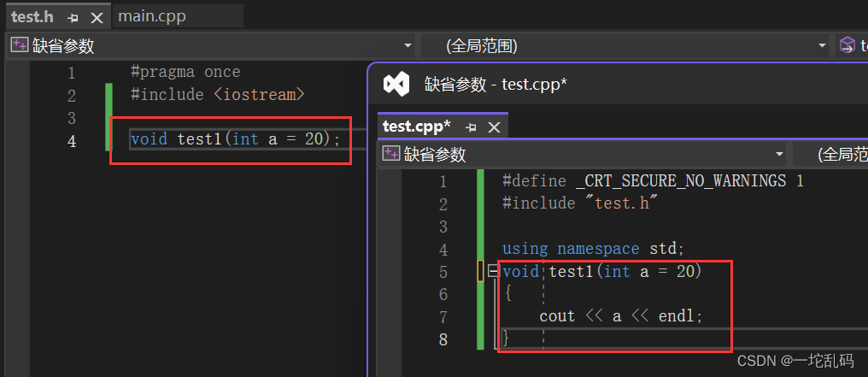Select the test.h tab
The image size is (868, 377).
[32, 16]
